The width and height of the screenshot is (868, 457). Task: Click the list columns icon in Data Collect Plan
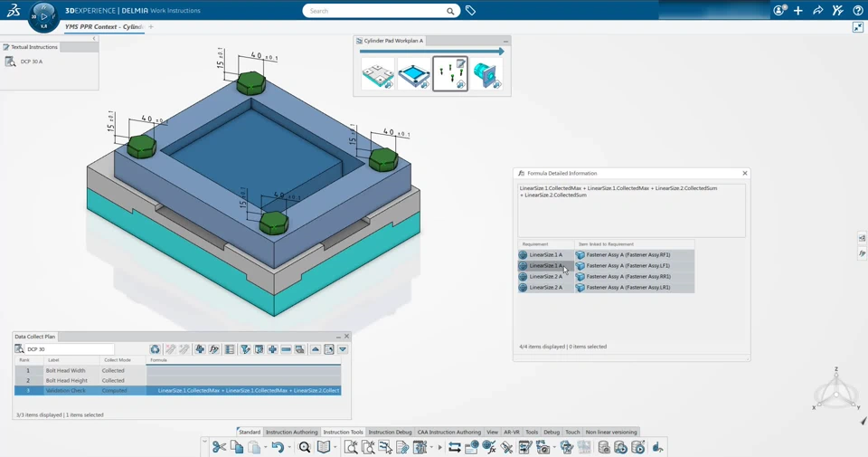[x=229, y=349]
